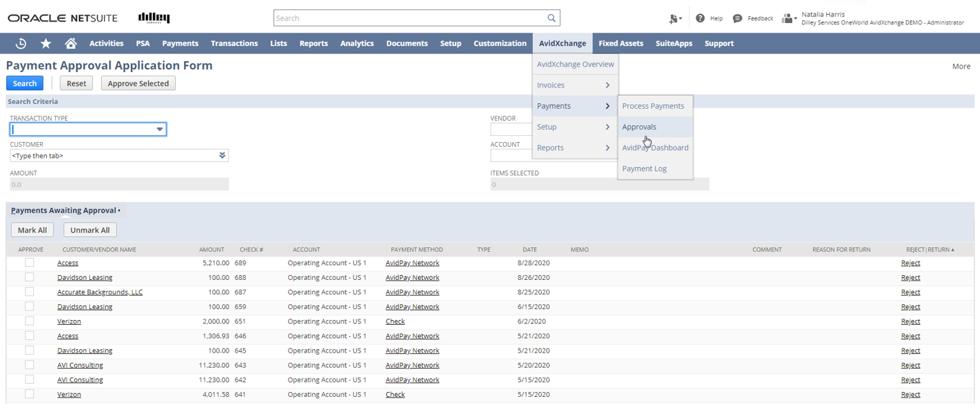Click the Check # column header
Image resolution: width=980 pixels, height=409 pixels.
tap(251, 250)
